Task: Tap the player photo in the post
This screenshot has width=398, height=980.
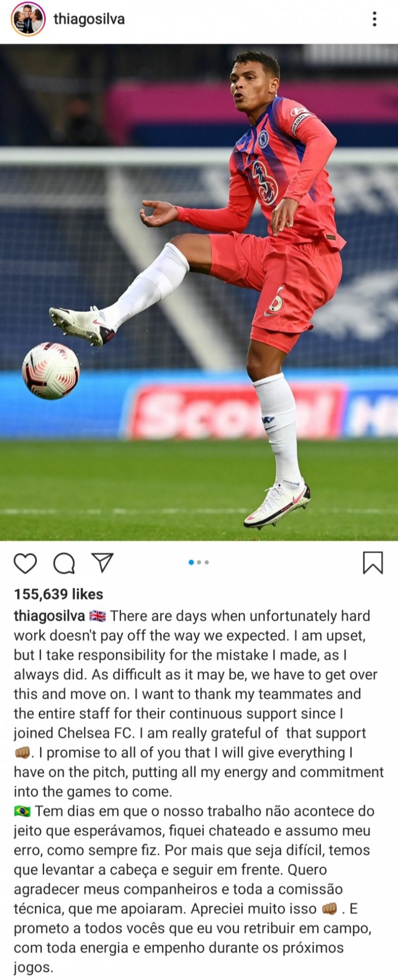Action: pyautogui.click(x=199, y=292)
